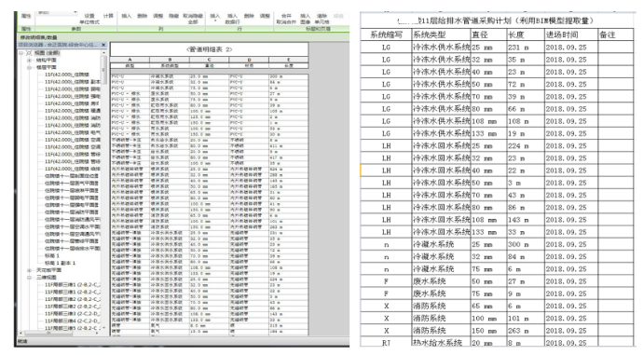Select 标高 1 in project browser
Image resolution: width=644 pixels, height=355 pixels.
(x=52, y=255)
